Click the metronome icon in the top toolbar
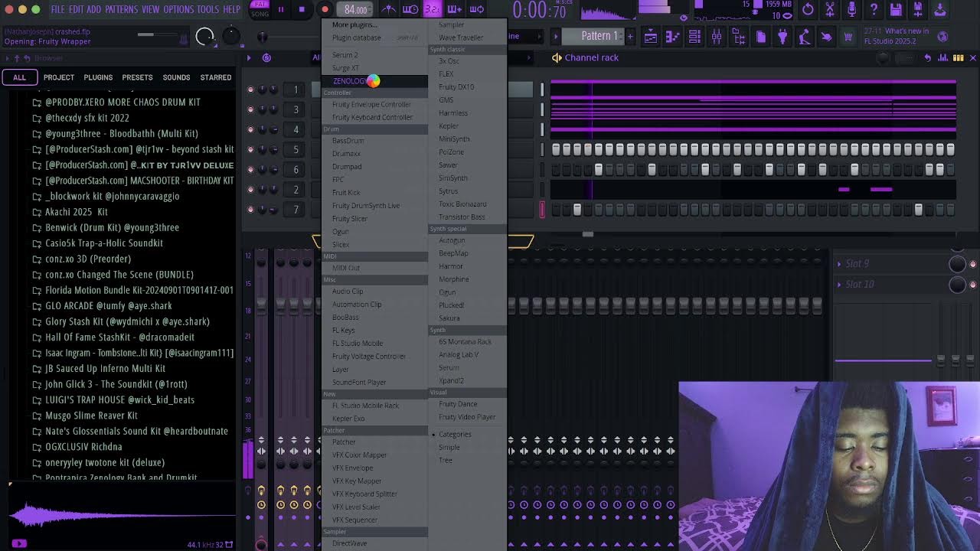This screenshot has width=980, height=551. 389,9
